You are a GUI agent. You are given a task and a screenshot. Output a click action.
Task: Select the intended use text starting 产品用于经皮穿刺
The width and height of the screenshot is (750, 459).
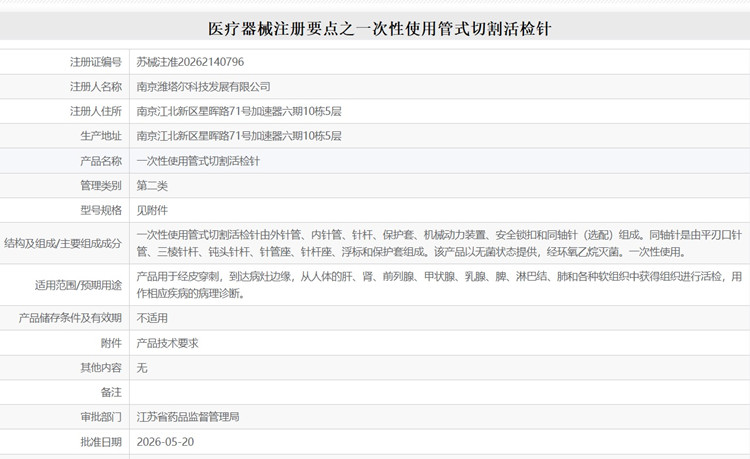pyautogui.click(x=439, y=285)
